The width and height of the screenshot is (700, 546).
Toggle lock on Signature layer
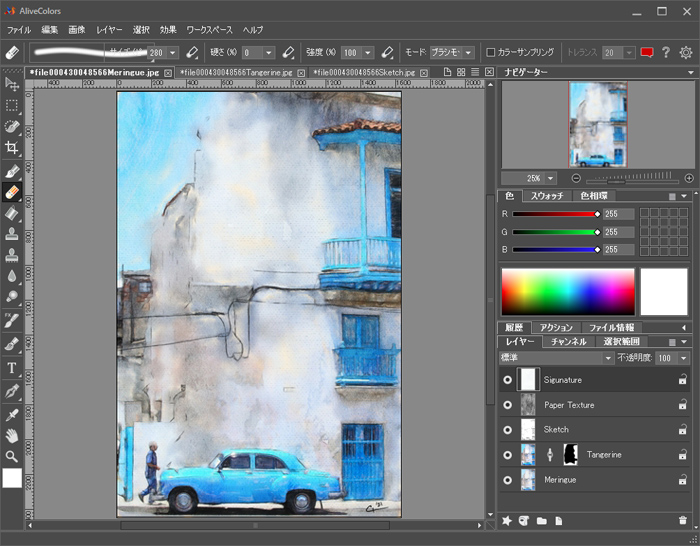click(683, 380)
